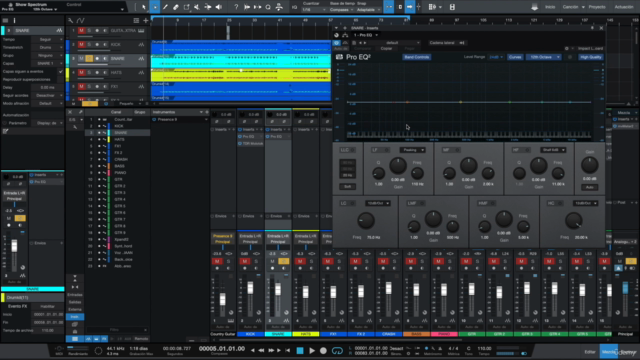Click the LC frequency knob

[x=366, y=221]
